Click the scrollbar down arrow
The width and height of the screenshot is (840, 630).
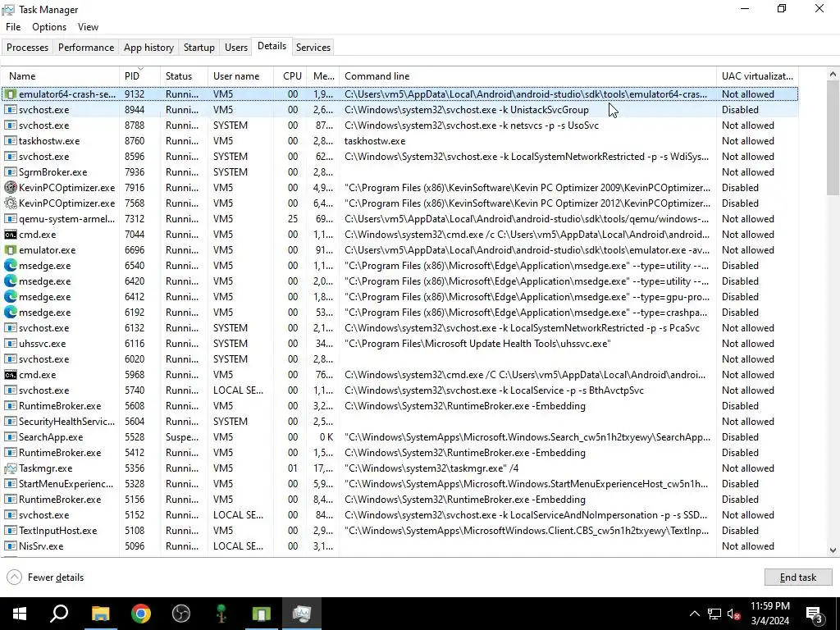click(x=833, y=550)
